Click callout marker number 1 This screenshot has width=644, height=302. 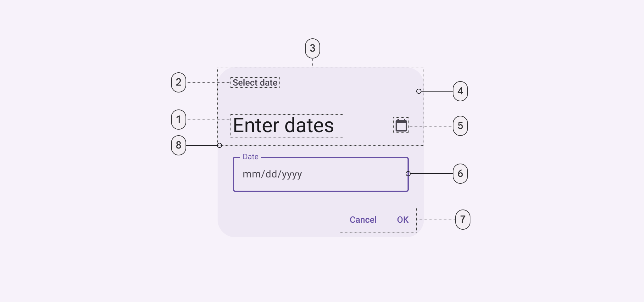click(x=179, y=120)
